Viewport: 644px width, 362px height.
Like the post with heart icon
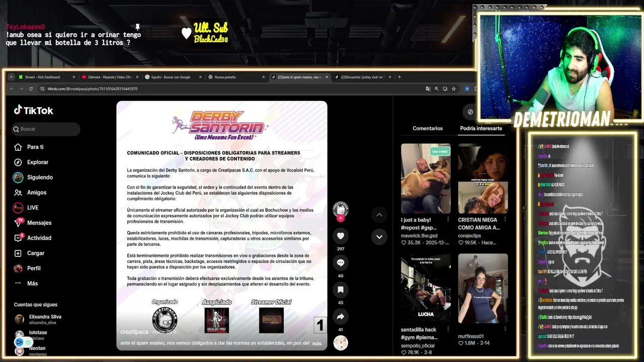pos(341,236)
